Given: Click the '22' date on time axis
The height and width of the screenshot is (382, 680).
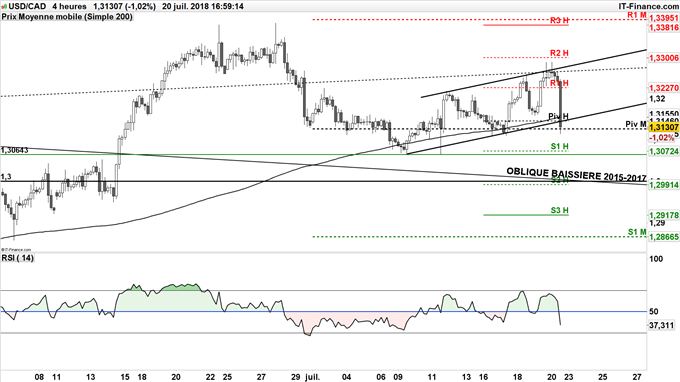Looking at the screenshot, I should tap(210, 377).
